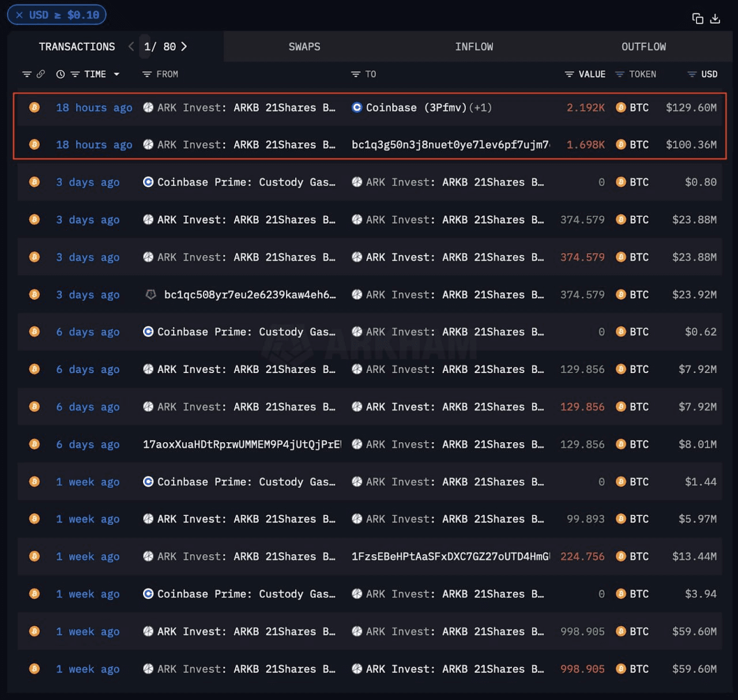
Task: Select the Transactions tab
Action: (77, 47)
